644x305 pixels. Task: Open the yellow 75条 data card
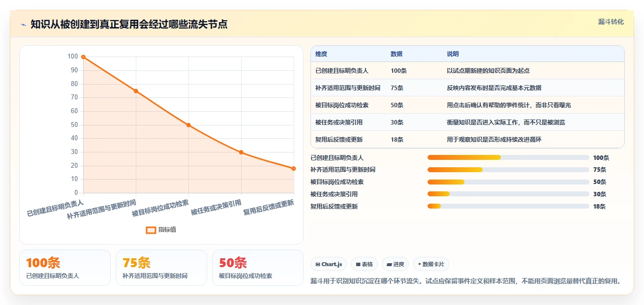(161, 268)
